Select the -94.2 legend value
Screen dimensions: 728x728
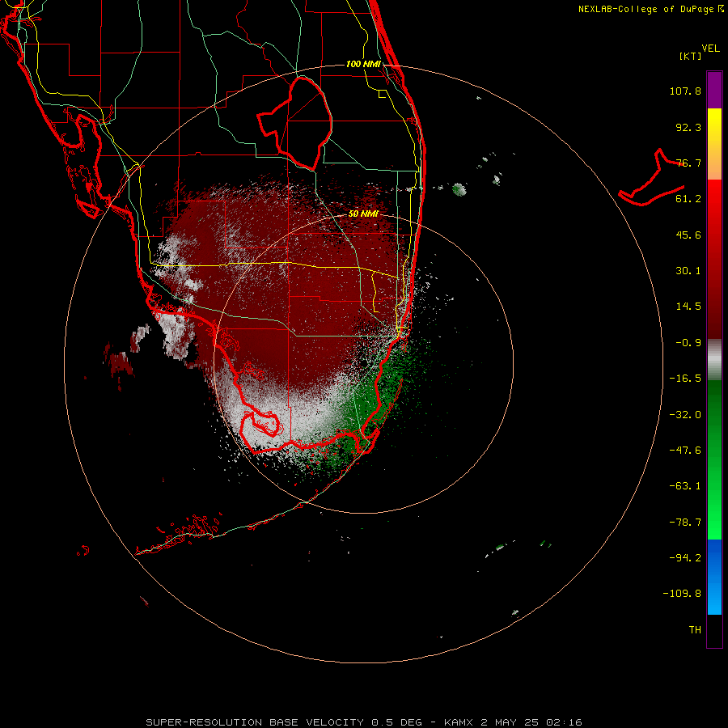tap(685, 558)
